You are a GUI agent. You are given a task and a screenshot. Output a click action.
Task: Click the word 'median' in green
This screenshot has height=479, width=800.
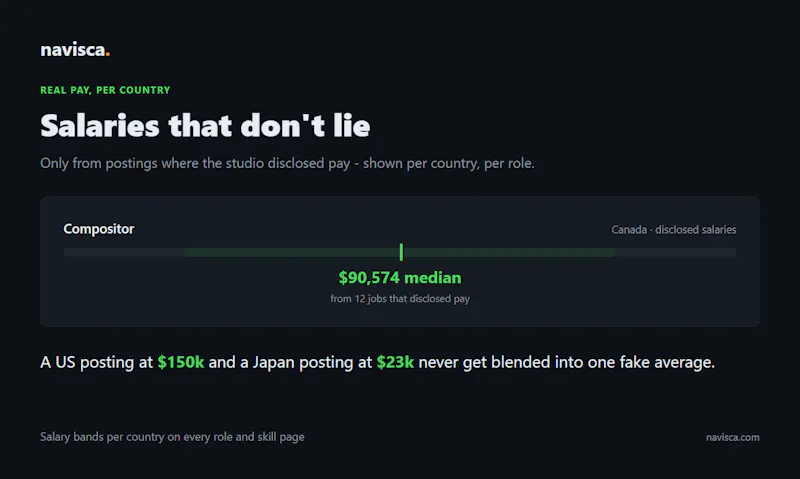coord(433,278)
